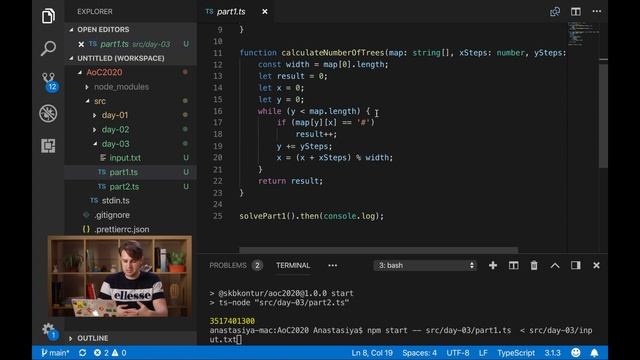Viewport: 640px width, 360px height.
Task: Click the main branch in status bar
Action: point(55,353)
